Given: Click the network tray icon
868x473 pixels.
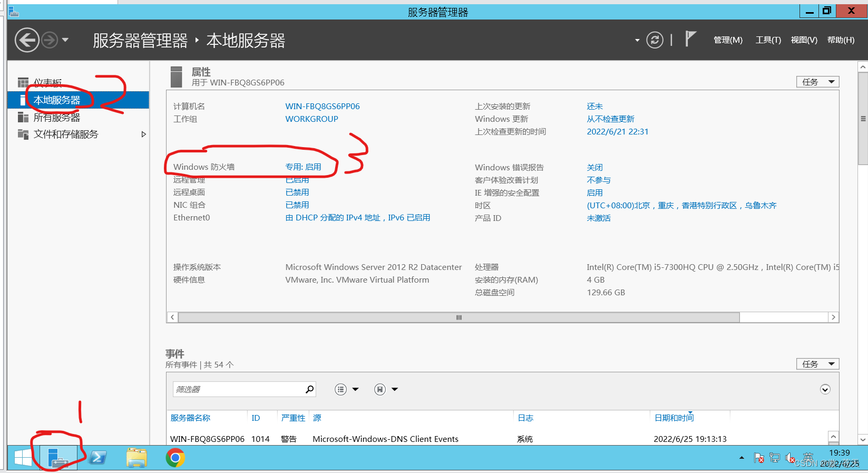Looking at the screenshot, I should click(774, 458).
